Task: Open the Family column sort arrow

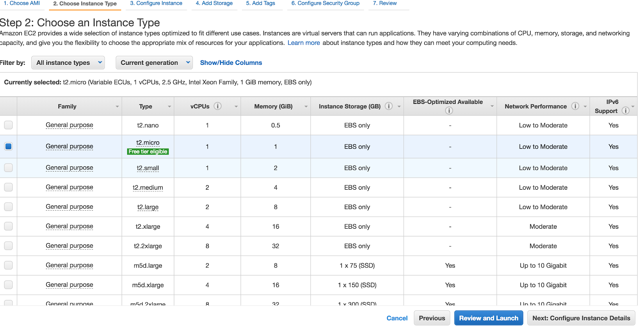Action: pyautogui.click(x=117, y=107)
